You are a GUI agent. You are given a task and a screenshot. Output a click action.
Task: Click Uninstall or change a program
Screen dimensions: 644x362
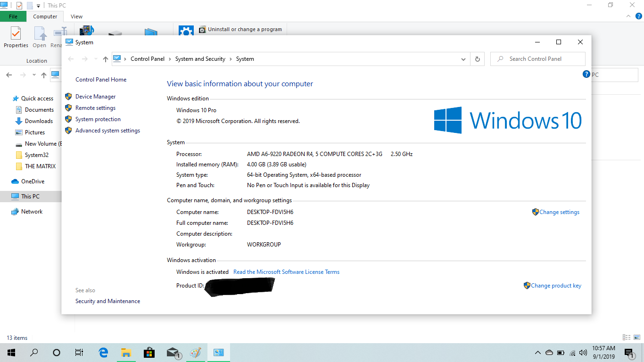(240, 29)
